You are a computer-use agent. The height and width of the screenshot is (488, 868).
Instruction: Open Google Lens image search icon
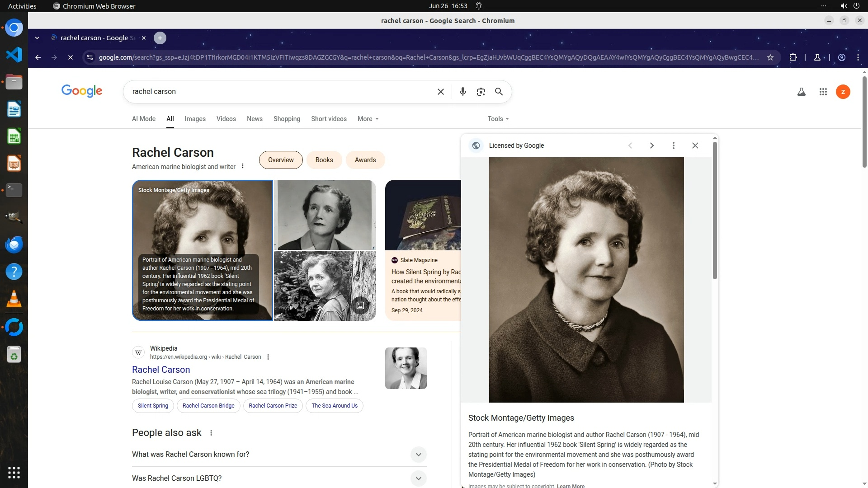(x=481, y=92)
